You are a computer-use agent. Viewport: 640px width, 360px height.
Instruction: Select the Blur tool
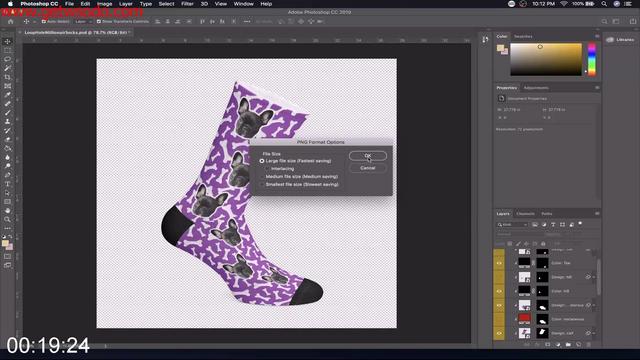click(x=7, y=157)
